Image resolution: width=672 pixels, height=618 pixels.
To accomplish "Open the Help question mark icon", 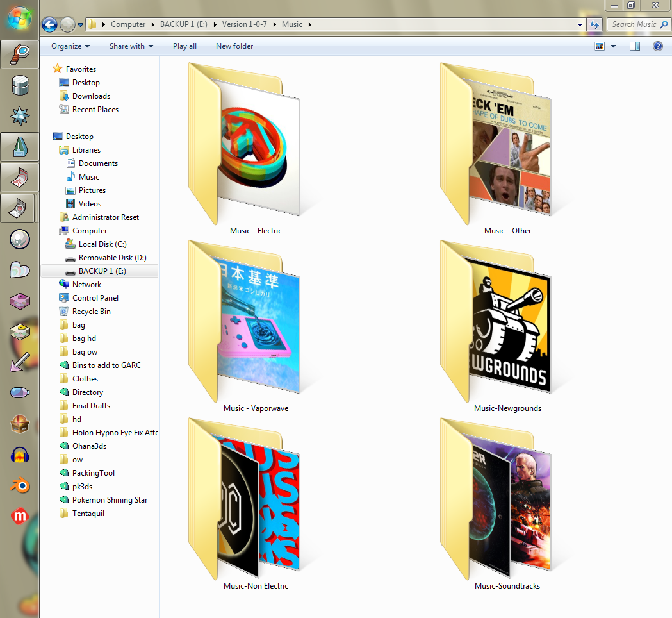I will coord(657,46).
